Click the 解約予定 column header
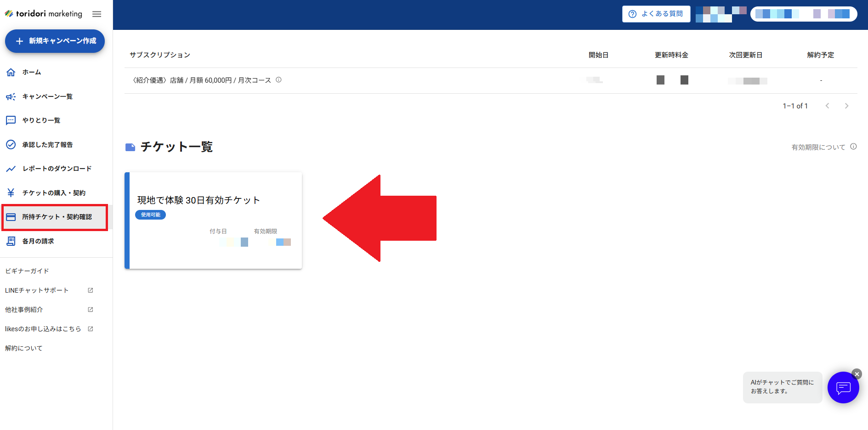Viewport: 868px width, 430px height. click(821, 55)
